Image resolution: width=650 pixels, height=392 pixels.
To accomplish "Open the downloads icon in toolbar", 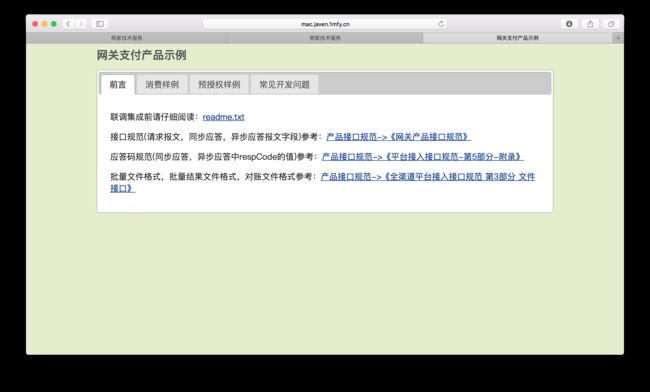I will click(x=569, y=24).
